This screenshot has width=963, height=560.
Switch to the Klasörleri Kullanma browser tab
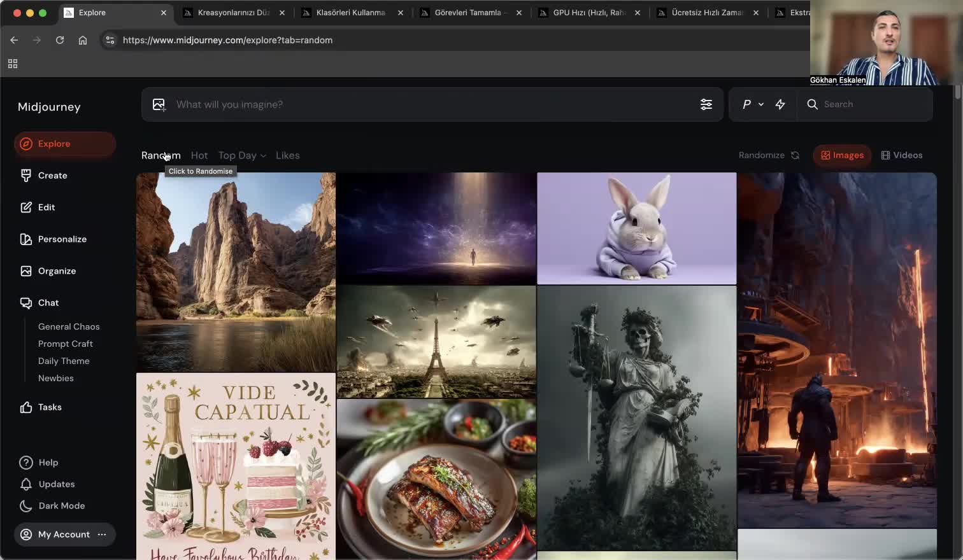[352, 13]
